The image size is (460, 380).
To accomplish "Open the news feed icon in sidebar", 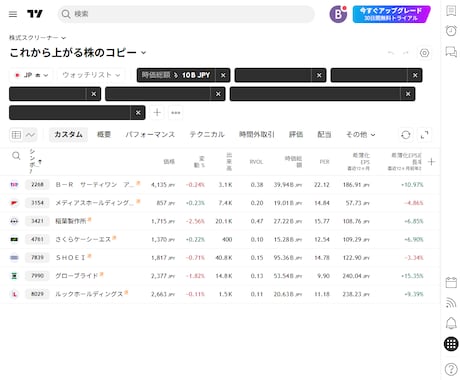I will tap(451, 303).
